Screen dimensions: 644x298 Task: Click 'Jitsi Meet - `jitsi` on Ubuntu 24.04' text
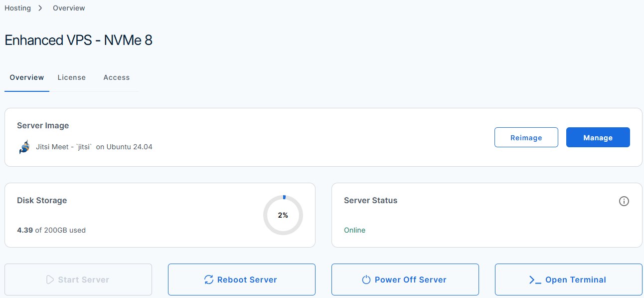coord(94,147)
